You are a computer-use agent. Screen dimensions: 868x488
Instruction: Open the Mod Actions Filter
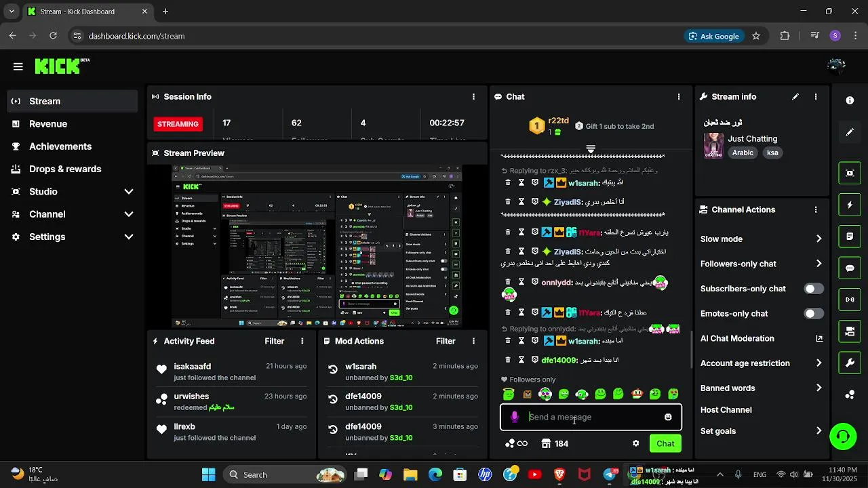(446, 342)
